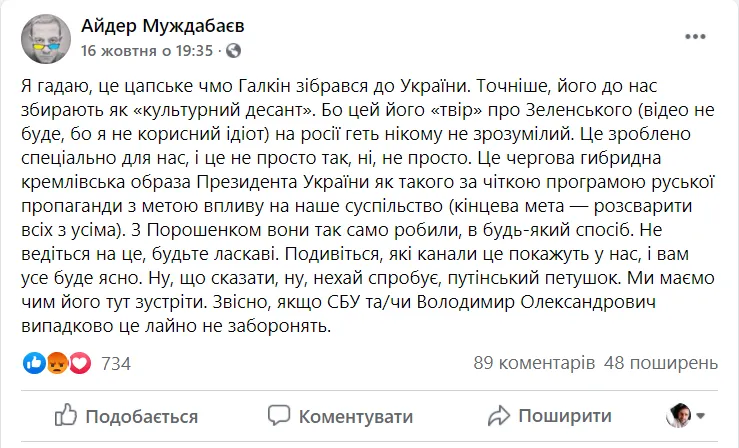The width and height of the screenshot is (739, 448).
Task: Click the share arrow icon beside Поширити
Action: (499, 415)
